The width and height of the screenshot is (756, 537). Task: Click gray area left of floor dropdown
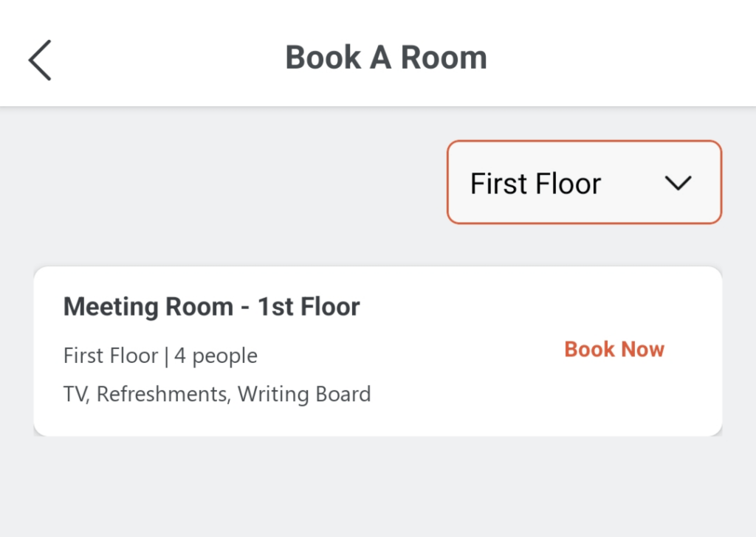coord(221,183)
